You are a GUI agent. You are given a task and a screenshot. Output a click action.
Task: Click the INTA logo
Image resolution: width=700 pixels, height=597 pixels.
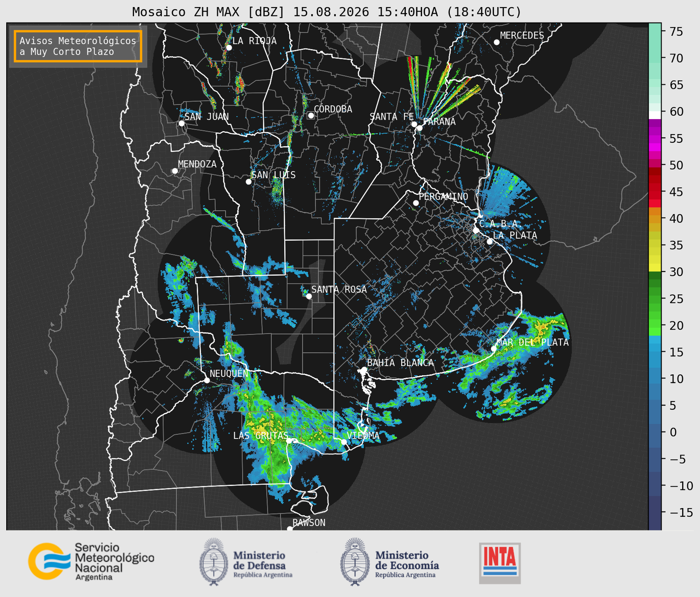500,563
